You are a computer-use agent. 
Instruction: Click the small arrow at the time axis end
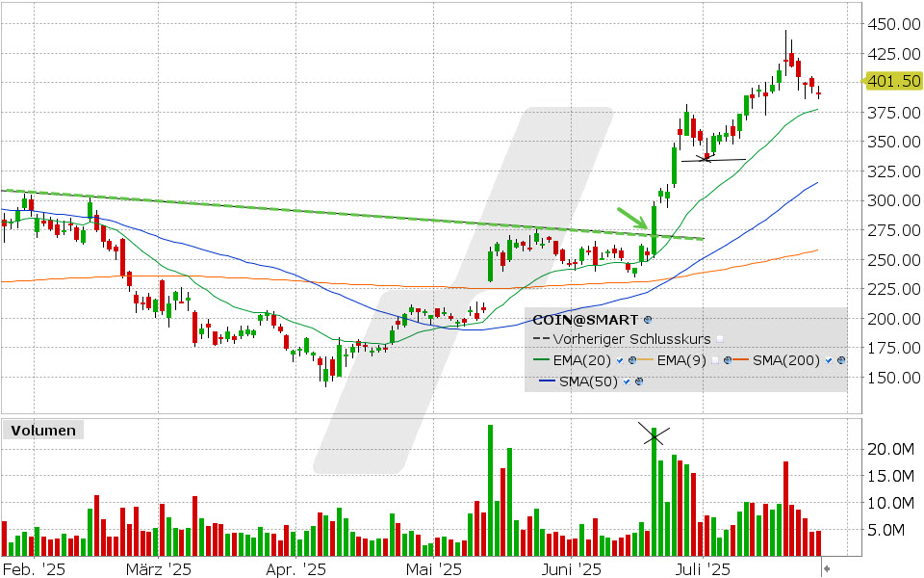click(x=827, y=568)
